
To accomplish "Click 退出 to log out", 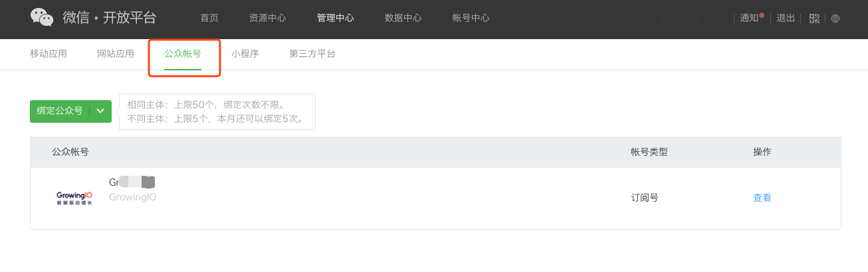I will click(x=786, y=18).
